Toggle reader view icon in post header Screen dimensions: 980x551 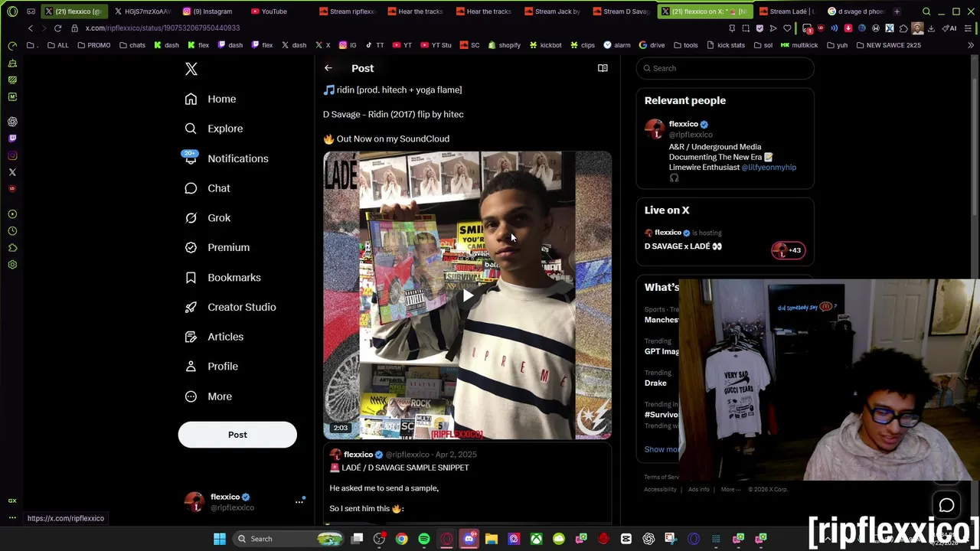(x=603, y=68)
